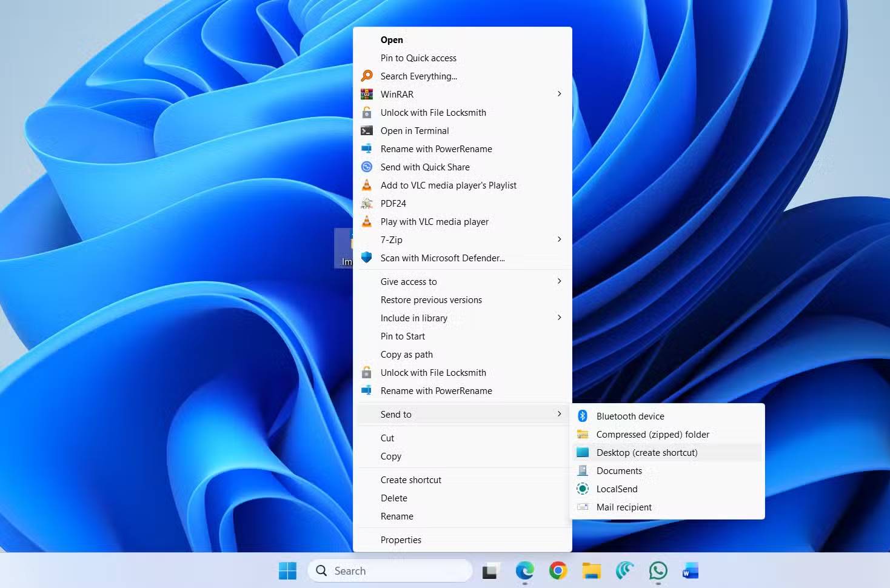Click the LocalSend icon in submenu
Screen dimensions: 890x588
(x=583, y=489)
